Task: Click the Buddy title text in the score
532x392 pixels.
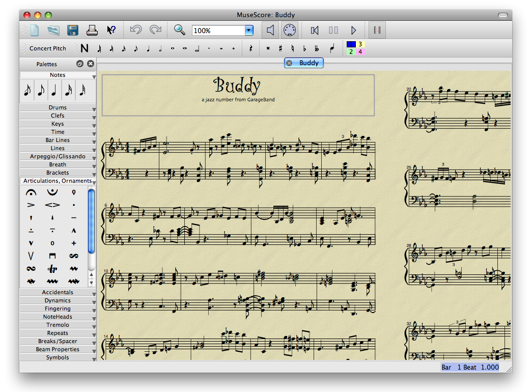Action: coord(237,86)
